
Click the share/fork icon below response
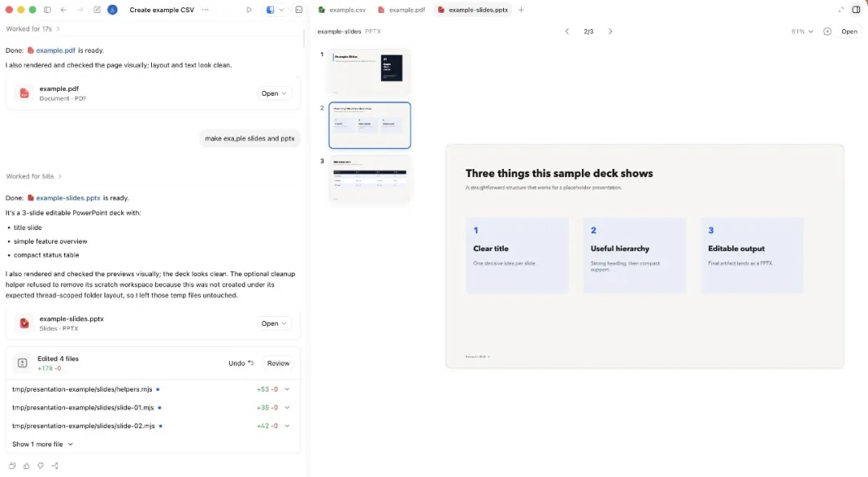pos(55,466)
